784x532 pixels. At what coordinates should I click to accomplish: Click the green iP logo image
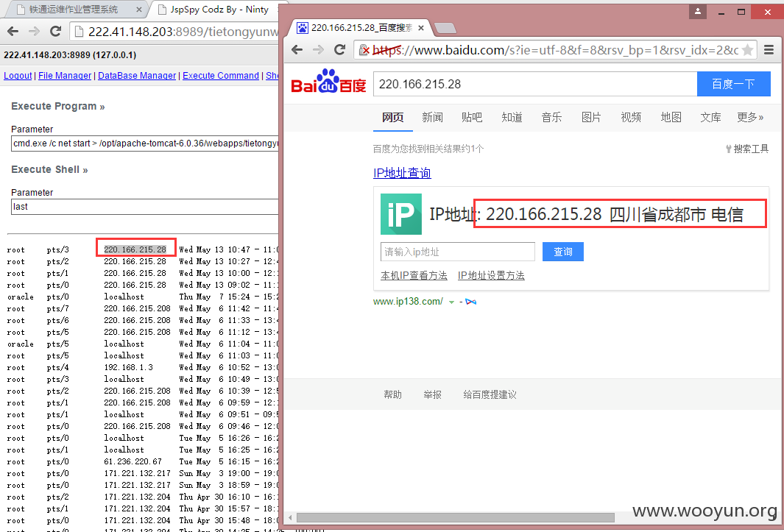tap(401, 214)
